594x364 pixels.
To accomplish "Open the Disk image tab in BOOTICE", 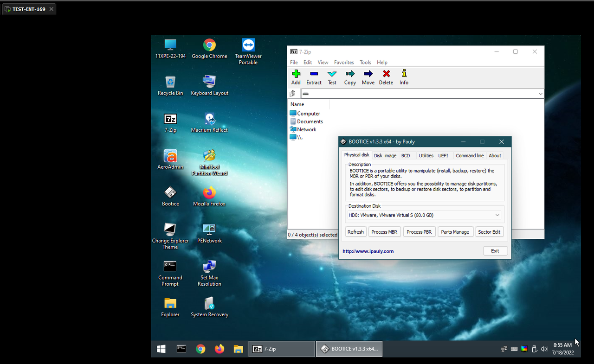I will coord(385,156).
